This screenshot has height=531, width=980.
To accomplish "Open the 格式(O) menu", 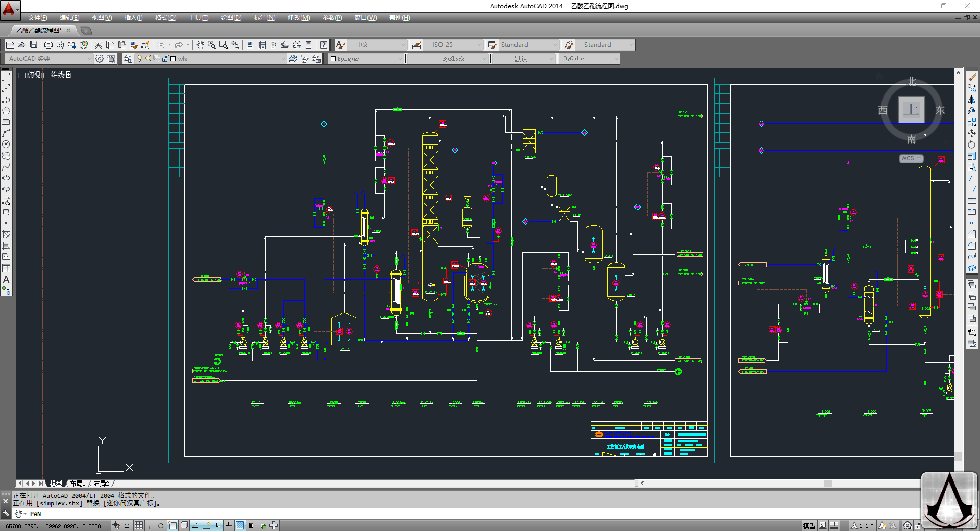I will pyautogui.click(x=165, y=18).
